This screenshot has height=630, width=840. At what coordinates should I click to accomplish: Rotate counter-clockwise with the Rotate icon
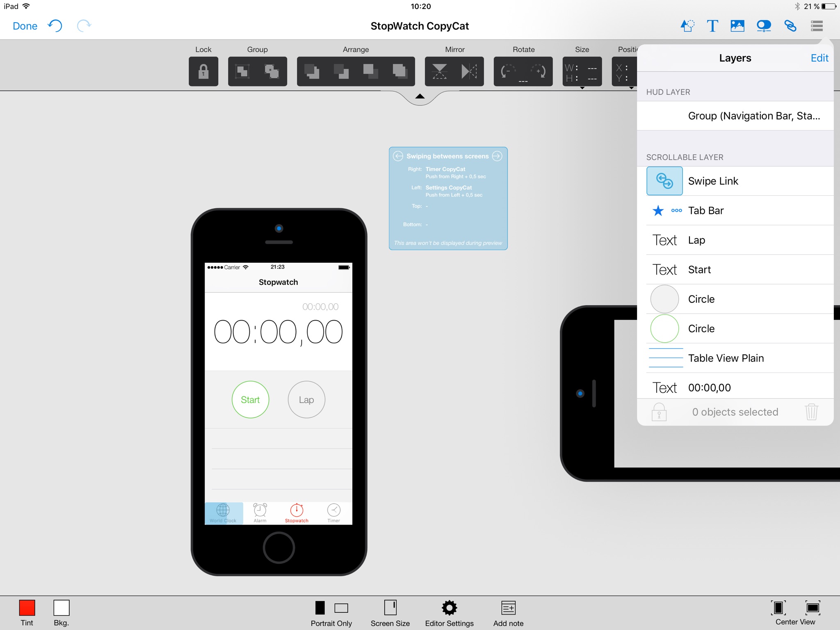point(509,71)
